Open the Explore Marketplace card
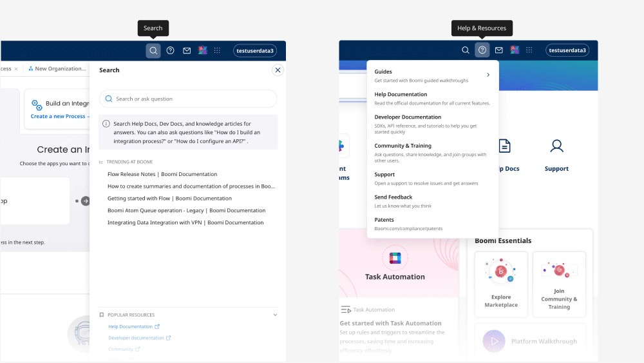 coord(500,284)
